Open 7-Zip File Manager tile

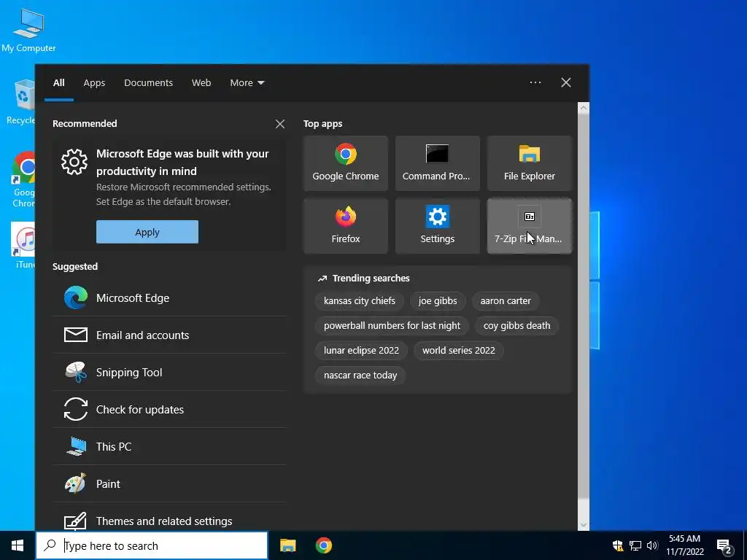[530, 226]
